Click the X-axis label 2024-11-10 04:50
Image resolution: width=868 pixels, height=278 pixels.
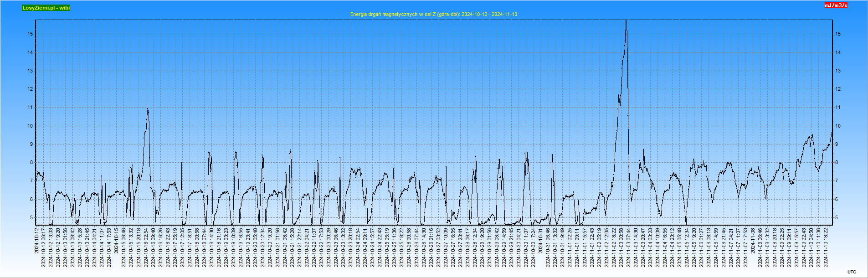click(811, 247)
